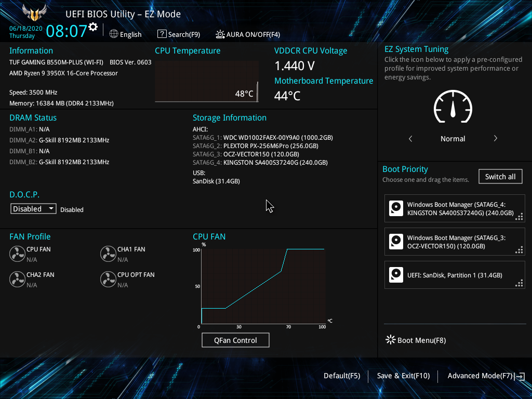Select Windows Boot Manager OCZ-VECTOR150 boot item
The height and width of the screenshot is (399, 532).
point(455,242)
